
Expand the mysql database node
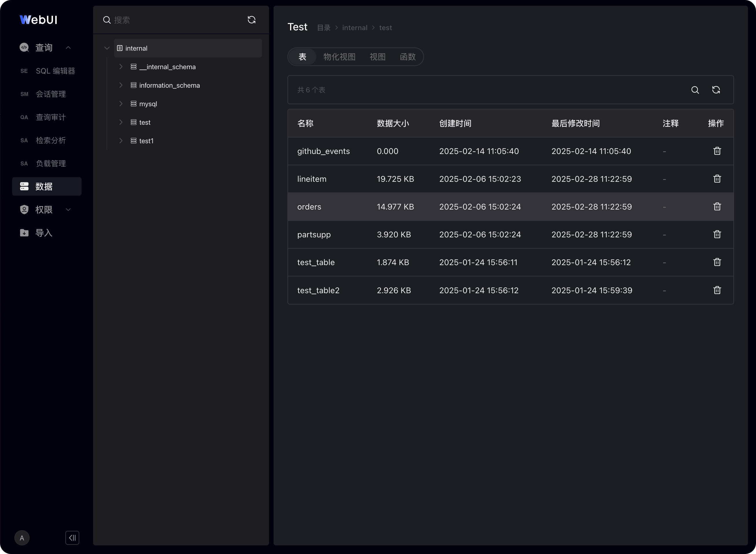pyautogui.click(x=121, y=104)
